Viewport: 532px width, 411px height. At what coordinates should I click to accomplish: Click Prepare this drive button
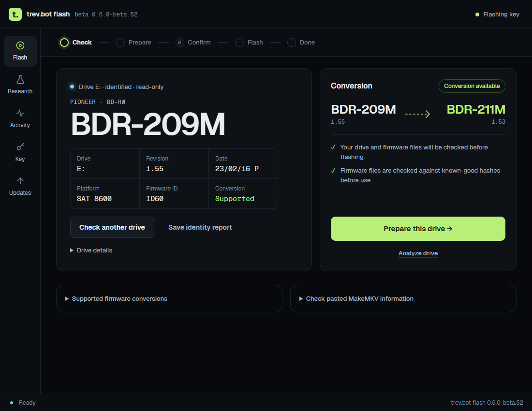coord(418,229)
